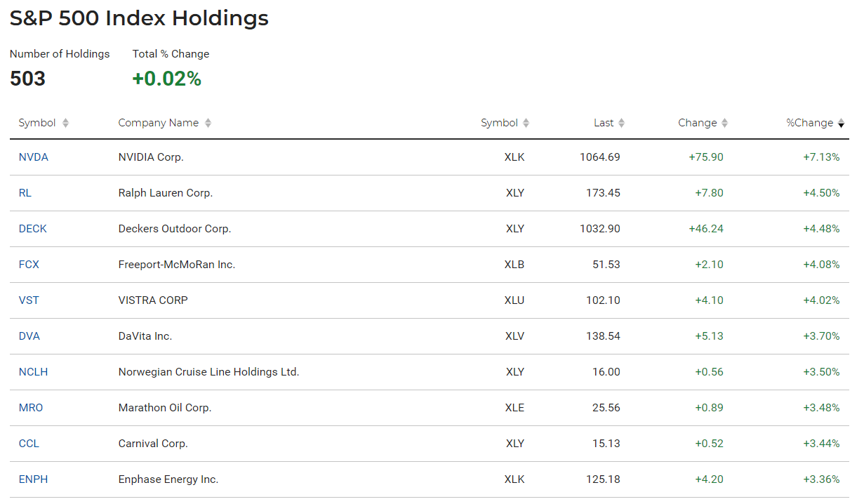Click last price 1032.90

(600, 229)
